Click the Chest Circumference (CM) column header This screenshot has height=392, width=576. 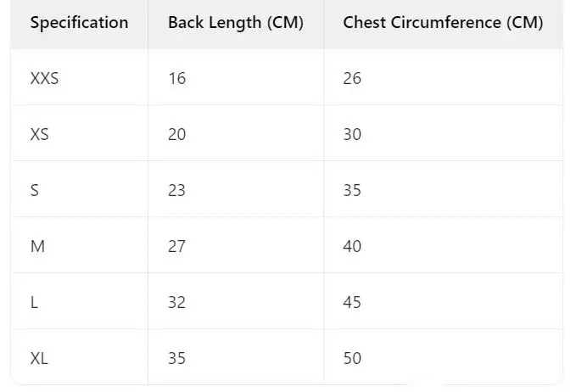point(443,23)
